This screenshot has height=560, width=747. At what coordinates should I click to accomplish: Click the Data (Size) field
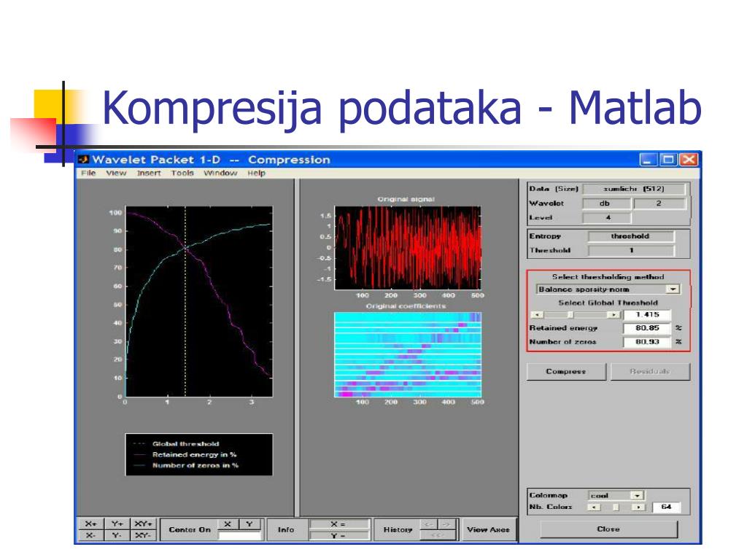coord(634,189)
